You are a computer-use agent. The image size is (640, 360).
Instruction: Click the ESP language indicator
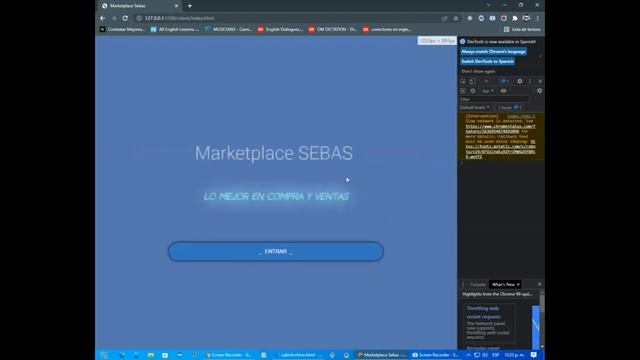496,355
